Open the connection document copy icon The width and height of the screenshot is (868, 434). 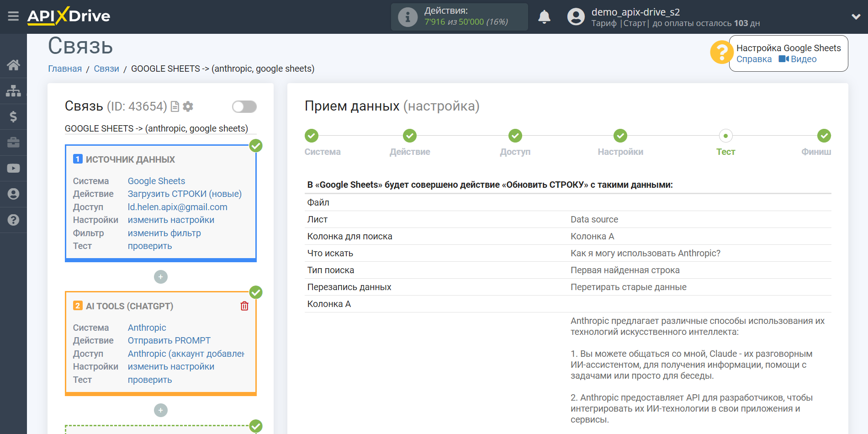pyautogui.click(x=175, y=106)
